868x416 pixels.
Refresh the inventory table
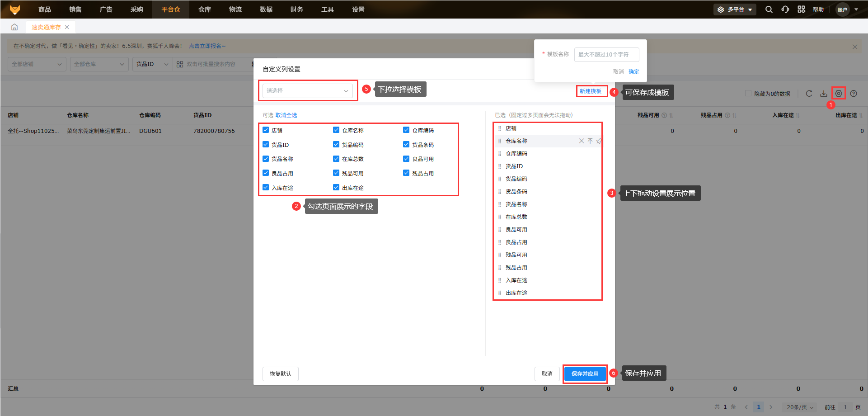[x=809, y=94]
